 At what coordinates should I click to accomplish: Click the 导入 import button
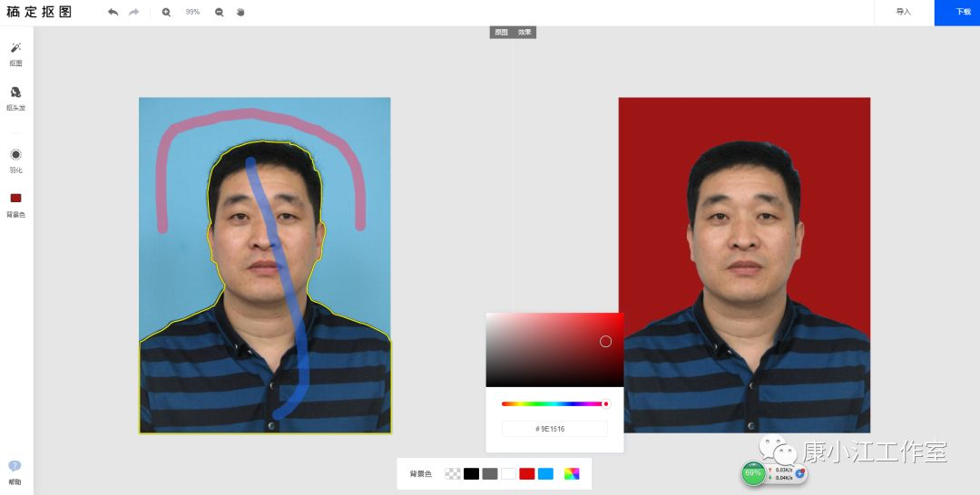(903, 13)
